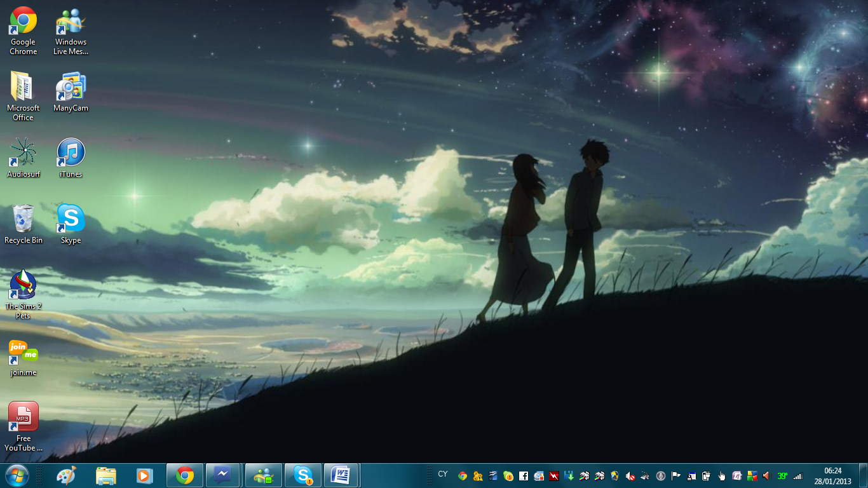Click the Facebook icon in system tray
The height and width of the screenshot is (488, 868).
(x=524, y=476)
